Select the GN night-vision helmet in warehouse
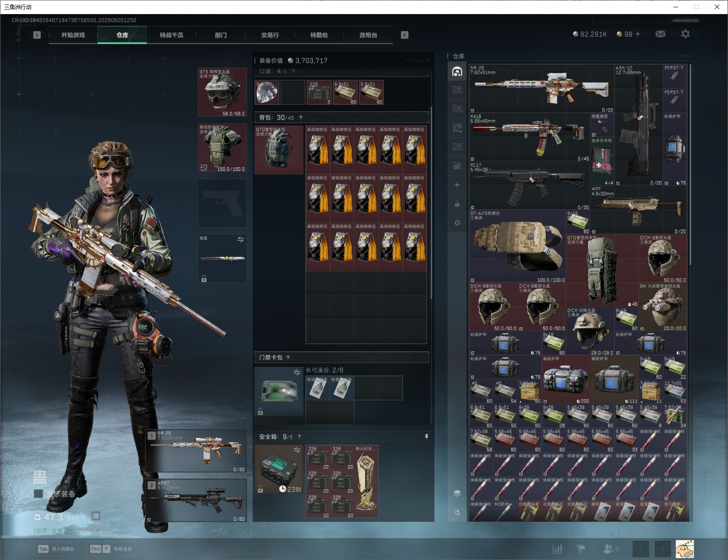The width and height of the screenshot is (728, 560). pos(663,307)
